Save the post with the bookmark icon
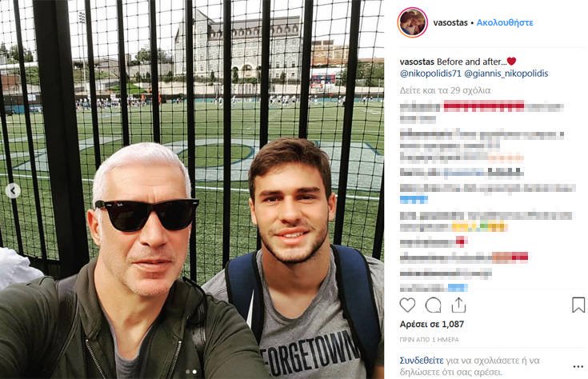This screenshot has width=588, height=379. pos(578,305)
